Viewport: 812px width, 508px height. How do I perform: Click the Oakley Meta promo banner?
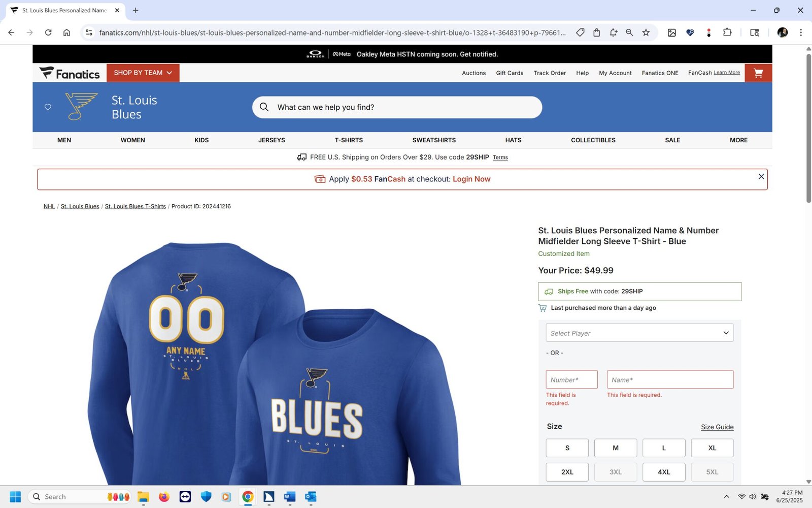[402, 54]
